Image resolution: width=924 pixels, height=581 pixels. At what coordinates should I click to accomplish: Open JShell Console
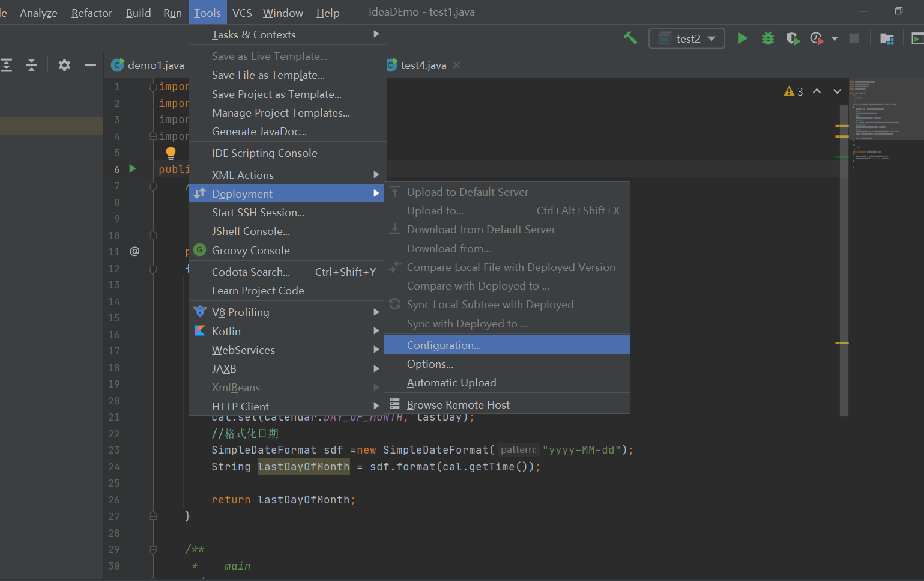286,231
